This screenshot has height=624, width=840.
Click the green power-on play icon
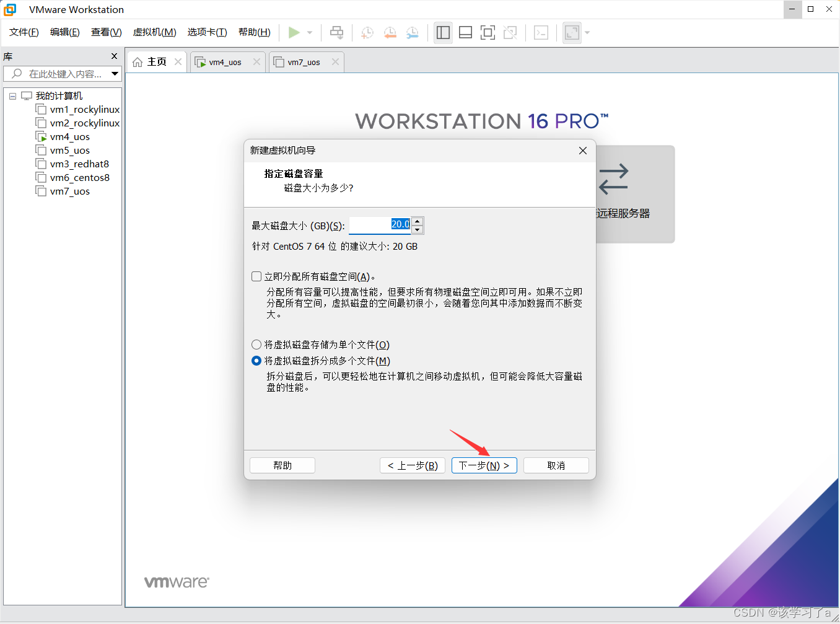(294, 32)
